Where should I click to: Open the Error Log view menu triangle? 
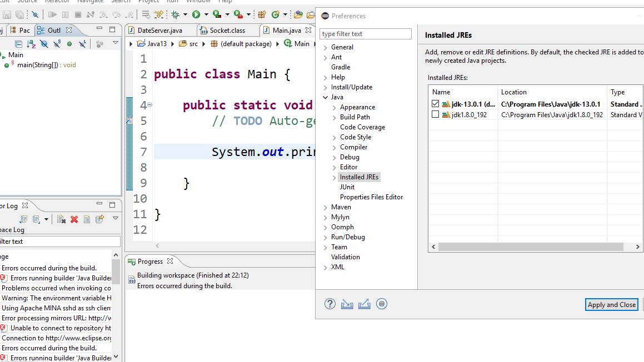tap(116, 218)
